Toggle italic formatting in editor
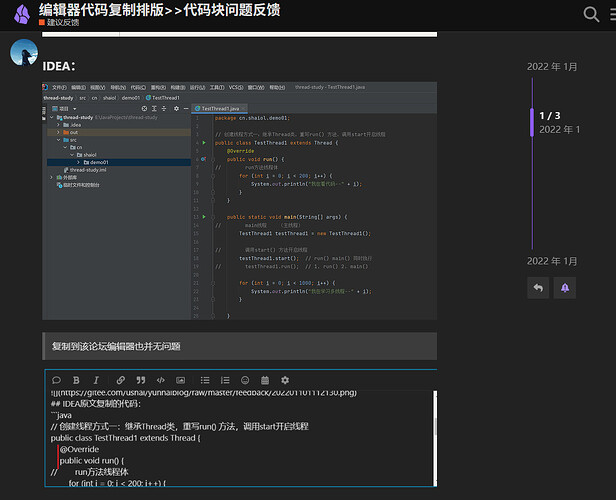This screenshot has height=500, width=616. click(x=95, y=380)
